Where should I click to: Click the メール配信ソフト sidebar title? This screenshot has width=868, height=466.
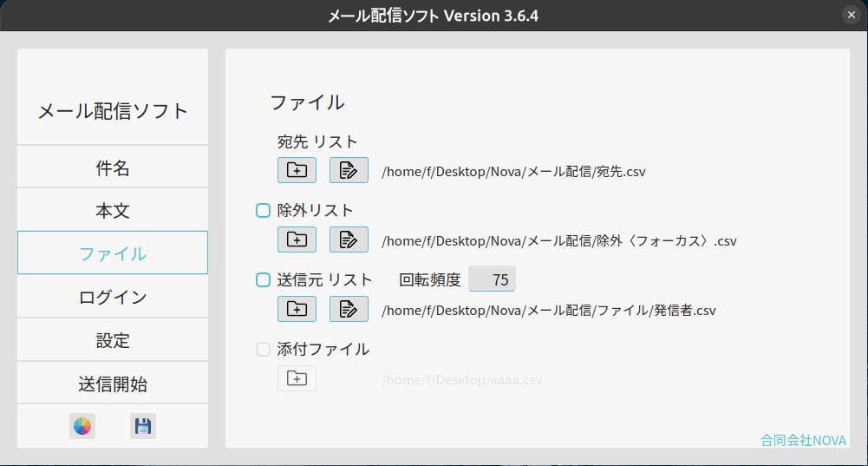tap(113, 111)
